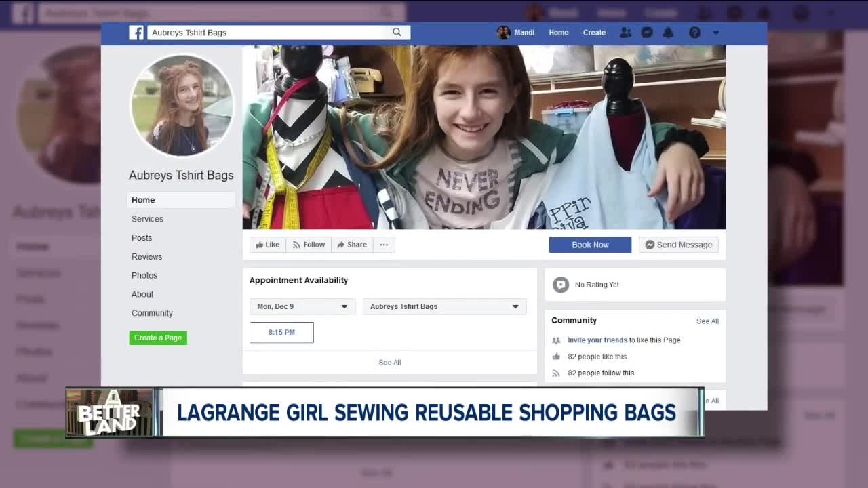Open Messenger icon in top bar
Viewport: 868px width, 488px height.
647,33
